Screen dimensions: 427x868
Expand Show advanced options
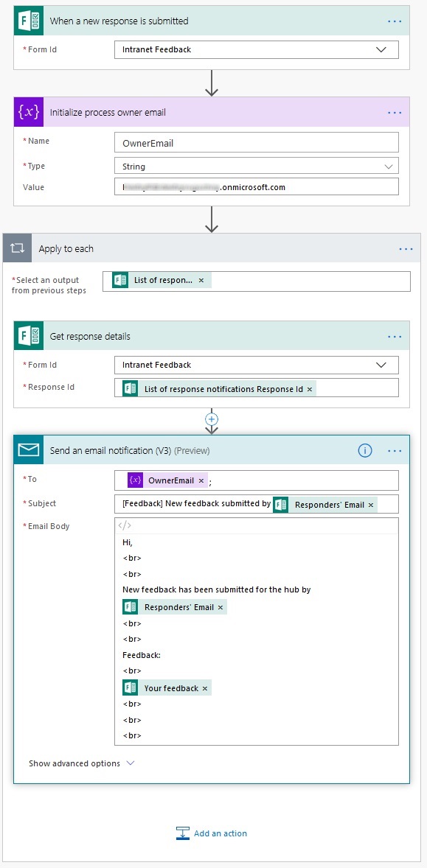coord(81,763)
